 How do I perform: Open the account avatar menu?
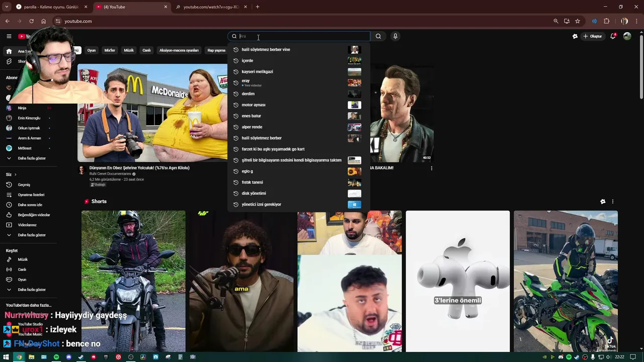tap(627, 36)
